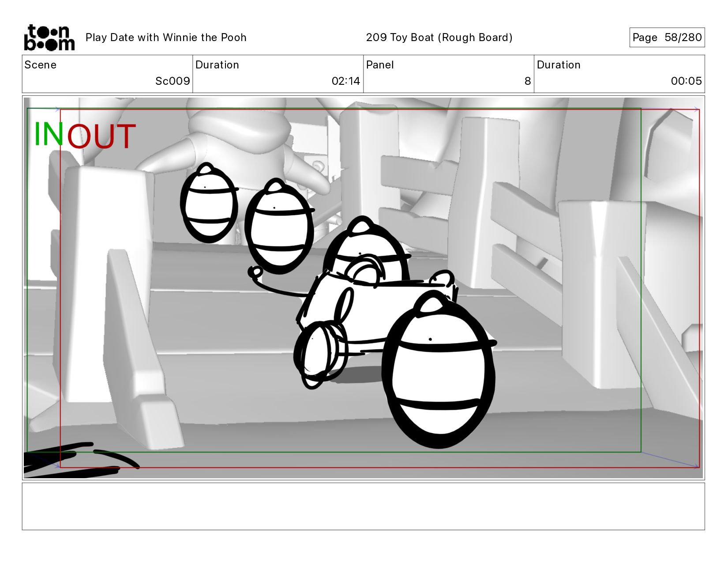Viewport: 728px width, 563px height.
Task: Click the green 'IN' camera label
Action: (x=49, y=134)
